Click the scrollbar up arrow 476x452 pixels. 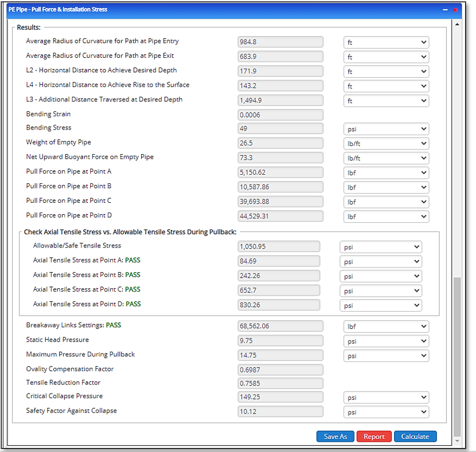click(457, 25)
